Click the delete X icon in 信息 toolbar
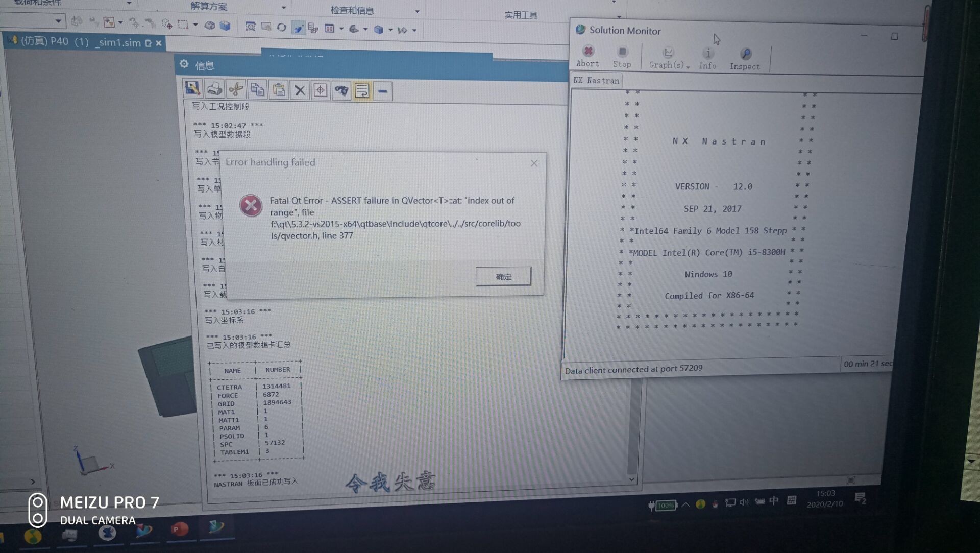The width and height of the screenshot is (980, 553). (300, 90)
